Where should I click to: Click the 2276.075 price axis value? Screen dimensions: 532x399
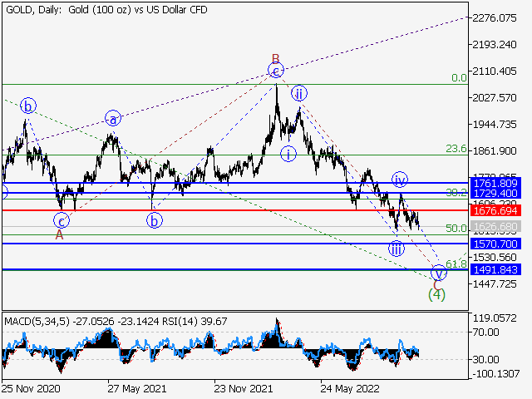(x=495, y=17)
